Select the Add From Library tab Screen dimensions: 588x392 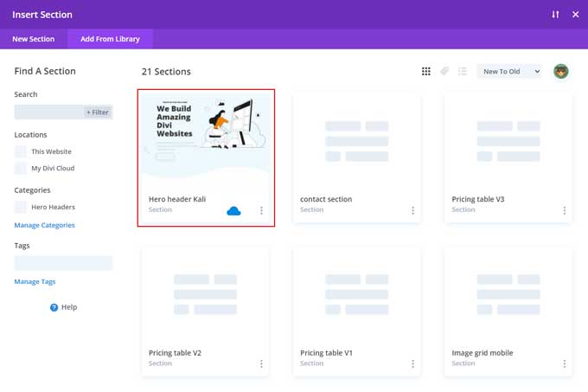[x=111, y=39]
